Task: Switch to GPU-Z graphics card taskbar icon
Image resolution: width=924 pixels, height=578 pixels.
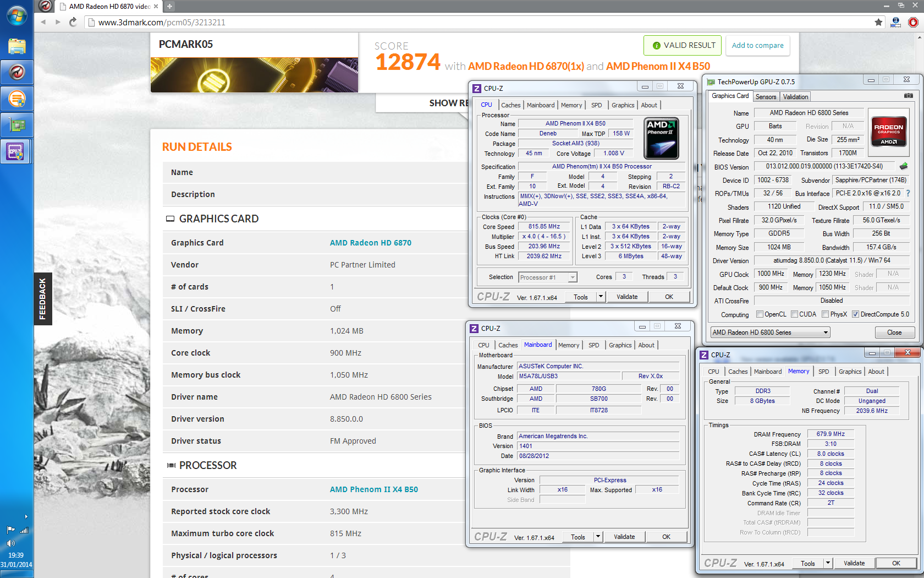Action: (16, 125)
